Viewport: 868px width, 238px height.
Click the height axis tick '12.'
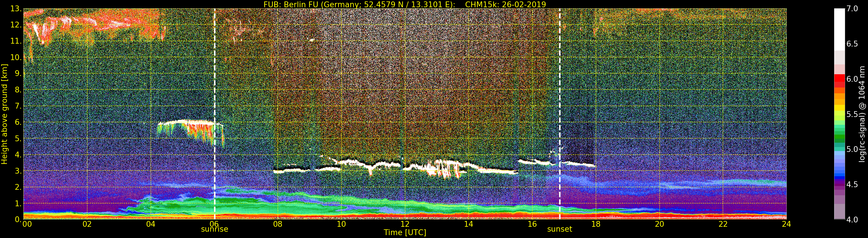tap(16, 25)
